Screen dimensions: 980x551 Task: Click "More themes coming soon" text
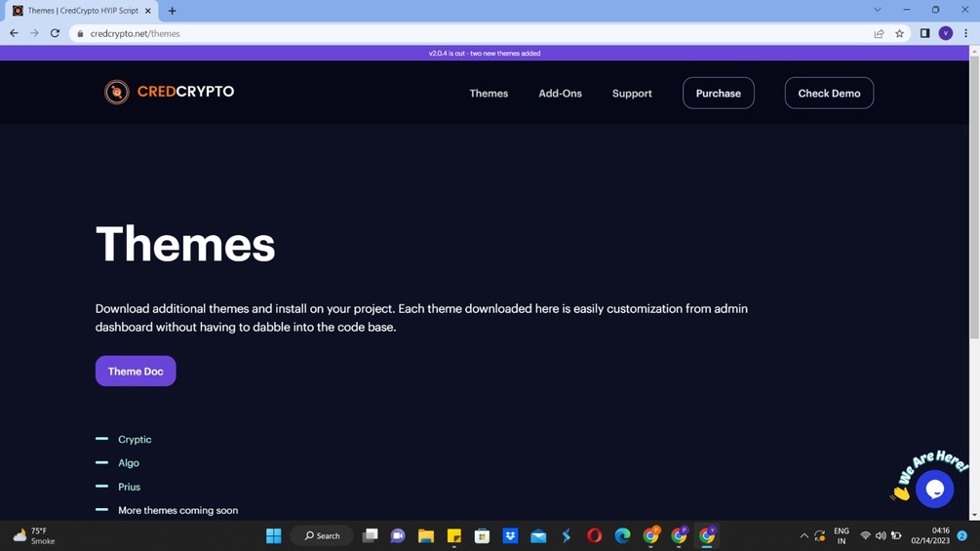(x=178, y=510)
